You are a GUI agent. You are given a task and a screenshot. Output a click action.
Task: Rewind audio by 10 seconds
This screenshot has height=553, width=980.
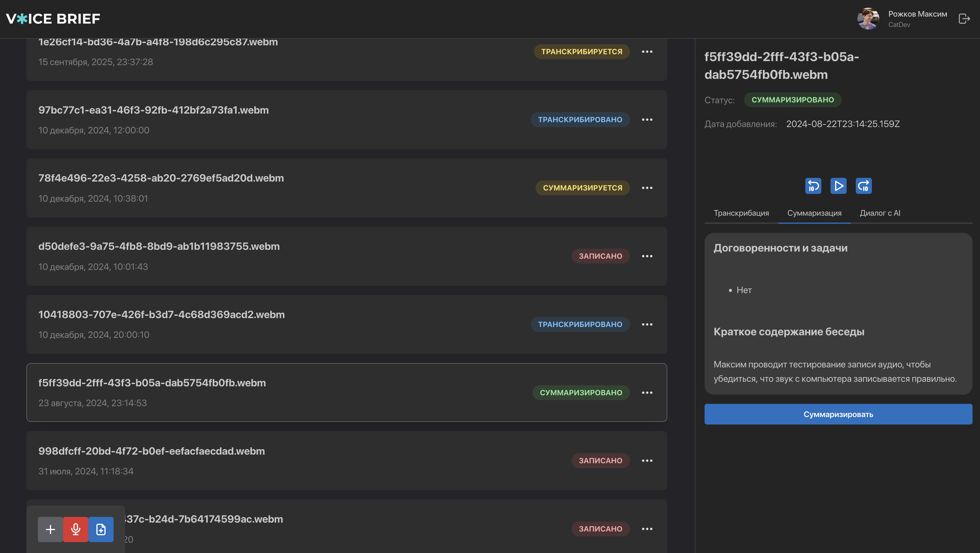(813, 186)
